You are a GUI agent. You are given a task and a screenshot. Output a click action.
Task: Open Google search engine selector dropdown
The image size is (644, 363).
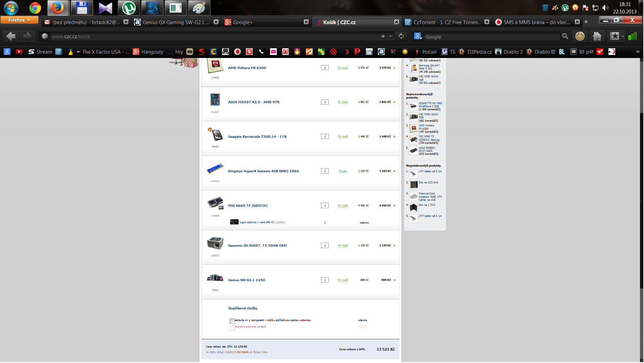(x=418, y=36)
